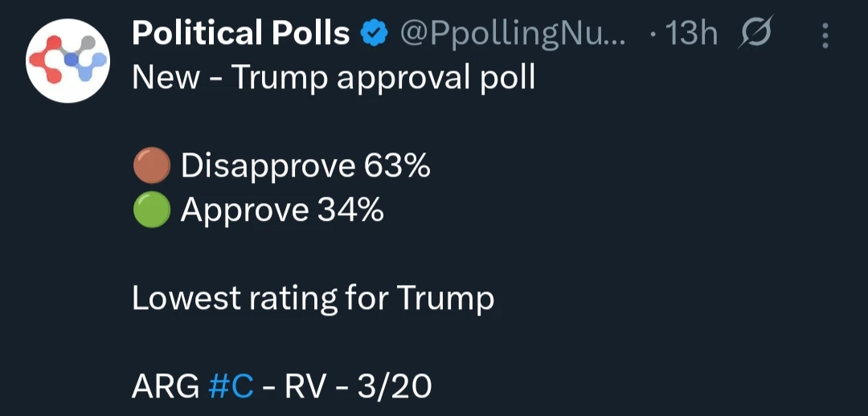The image size is (868, 416).
Task: Open the Grok slashed-circle icon
Action: (x=753, y=35)
